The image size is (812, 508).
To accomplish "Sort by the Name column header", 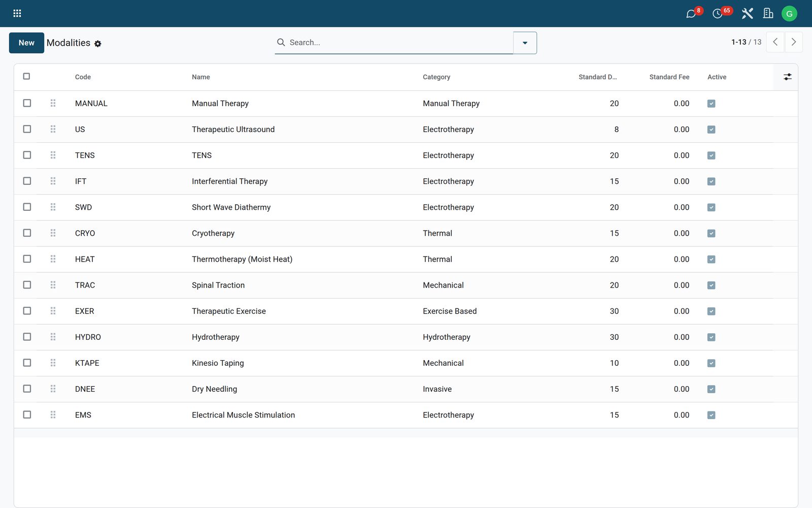I will tap(201, 77).
